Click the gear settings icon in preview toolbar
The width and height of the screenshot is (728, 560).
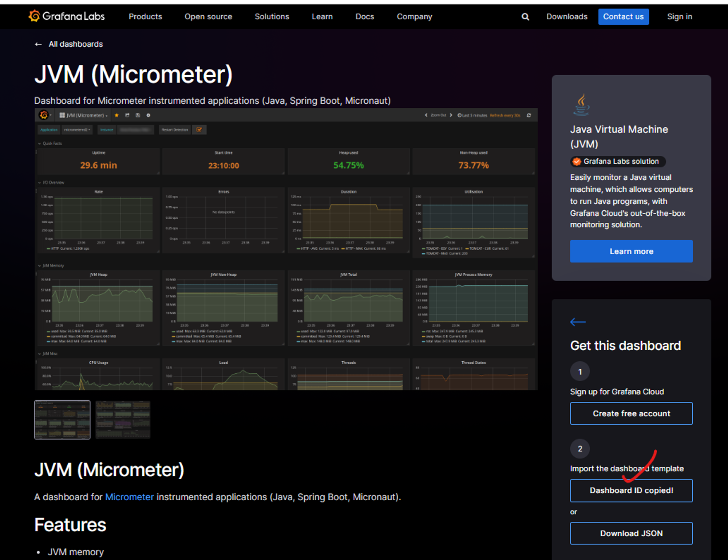point(148,115)
